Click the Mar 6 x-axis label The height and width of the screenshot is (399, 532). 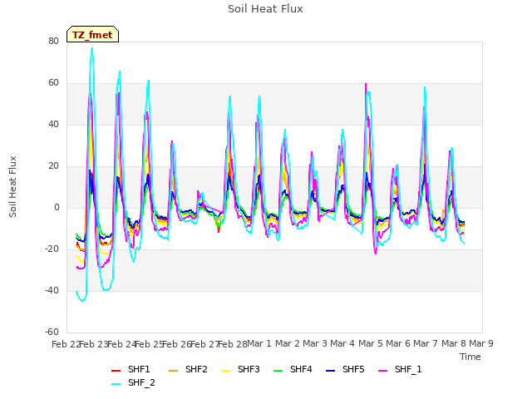point(398,343)
